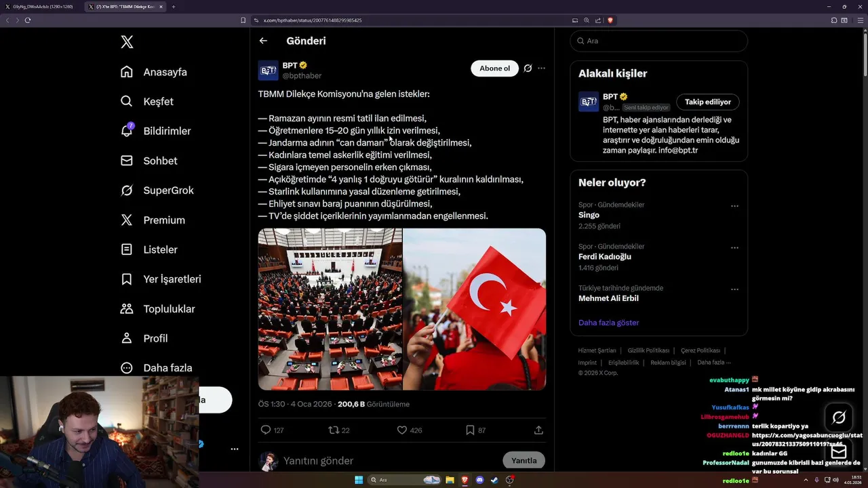Open Sohbet messages
The image size is (868, 488).
coord(149,161)
